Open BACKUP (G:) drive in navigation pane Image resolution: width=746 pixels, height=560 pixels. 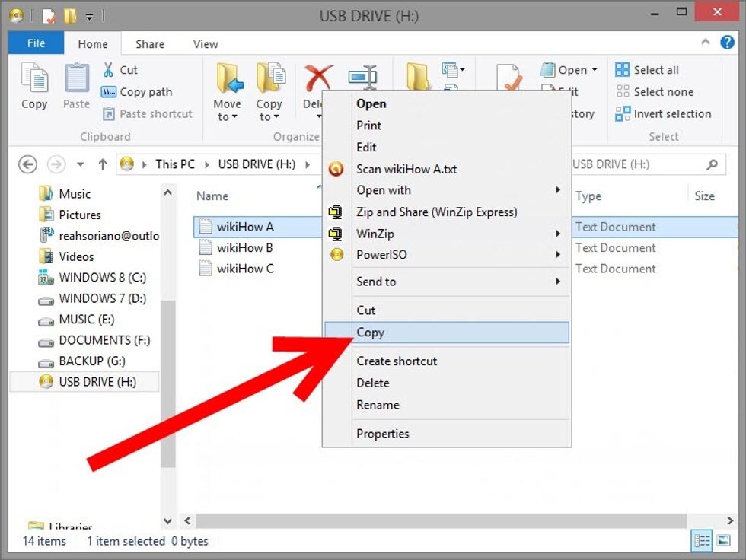click(91, 361)
